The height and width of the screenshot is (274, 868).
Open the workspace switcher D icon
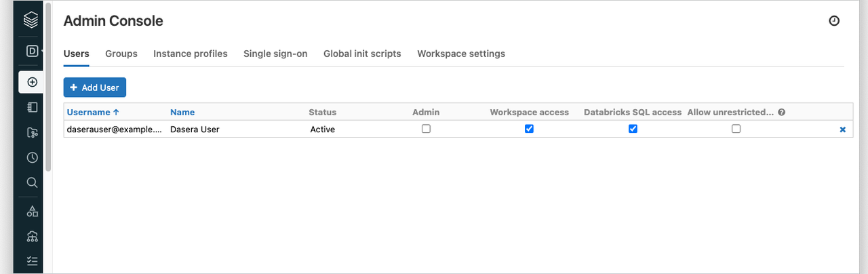tap(31, 51)
